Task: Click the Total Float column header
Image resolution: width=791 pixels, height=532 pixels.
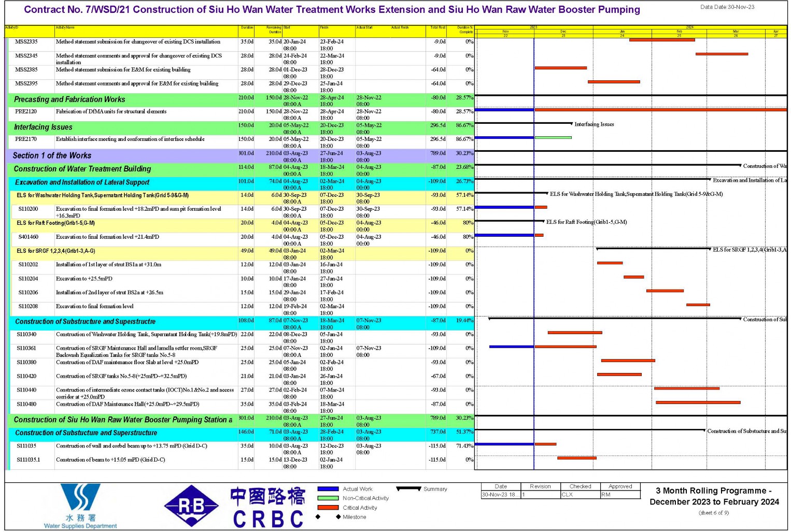Action: click(x=438, y=27)
